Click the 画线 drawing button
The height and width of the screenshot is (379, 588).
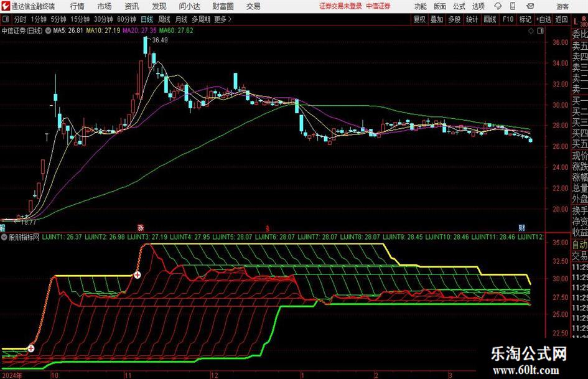(490, 19)
